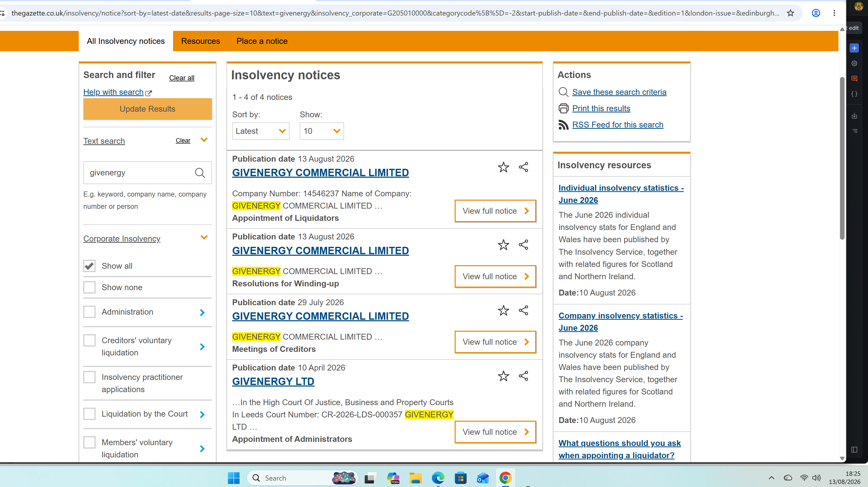Click the orange comment icon in right sidebar
The image size is (868, 487).
(854, 79)
